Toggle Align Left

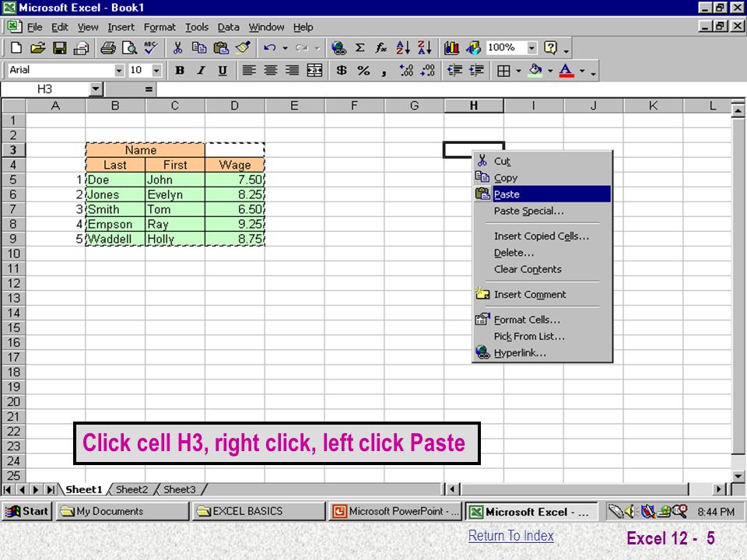tap(249, 71)
